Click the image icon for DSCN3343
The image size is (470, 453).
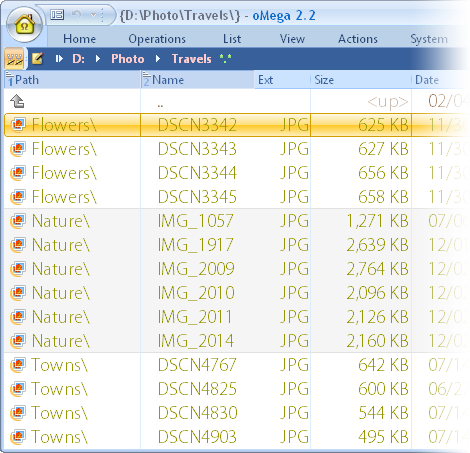pos(18,149)
